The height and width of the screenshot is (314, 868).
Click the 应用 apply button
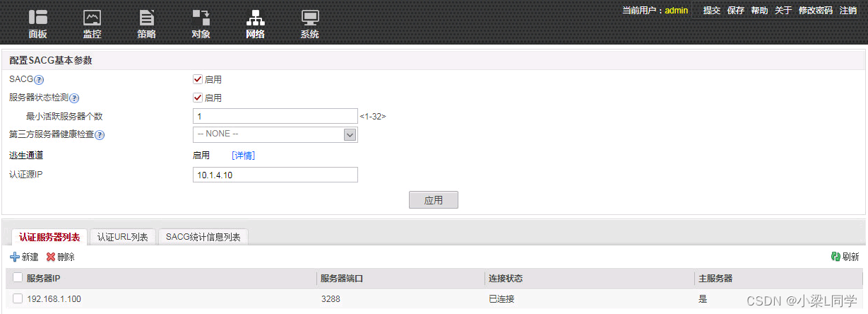coord(434,200)
